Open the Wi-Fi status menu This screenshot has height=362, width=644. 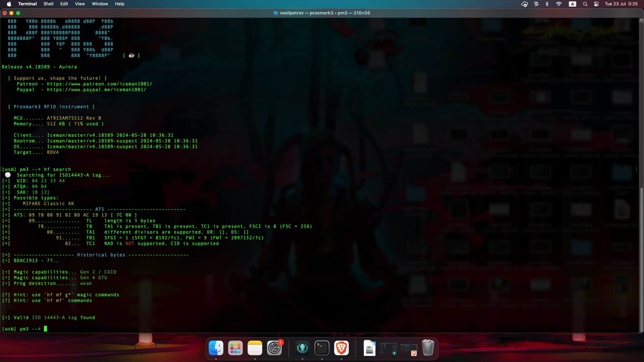pos(559,4)
